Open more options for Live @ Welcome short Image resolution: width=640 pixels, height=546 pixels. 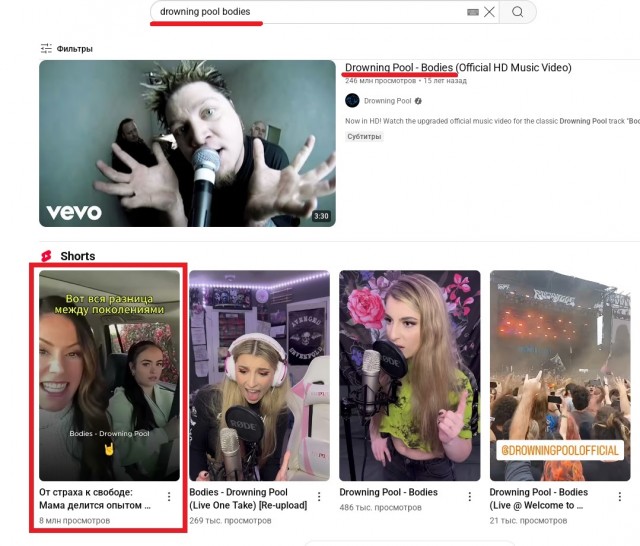pos(620,496)
